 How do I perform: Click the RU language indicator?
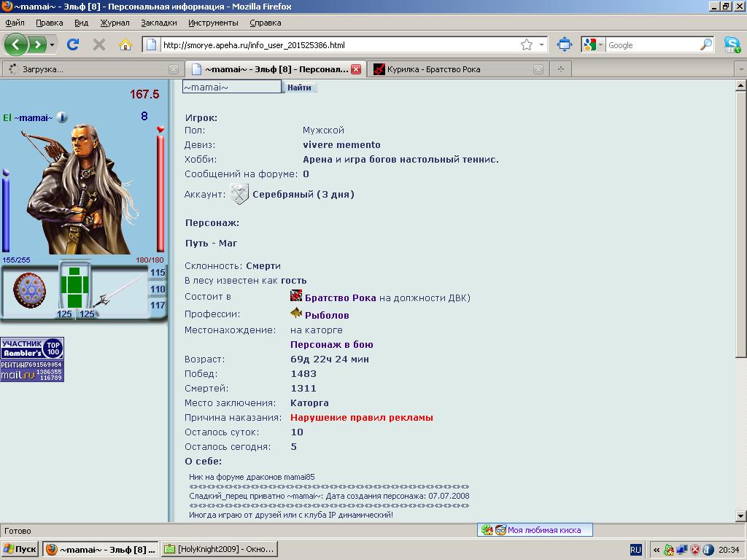point(635,550)
